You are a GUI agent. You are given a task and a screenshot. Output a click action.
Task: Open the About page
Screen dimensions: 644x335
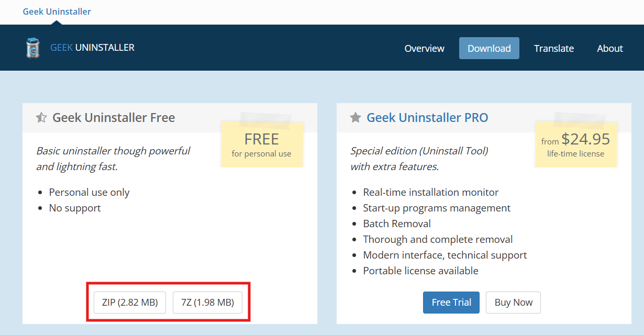609,48
